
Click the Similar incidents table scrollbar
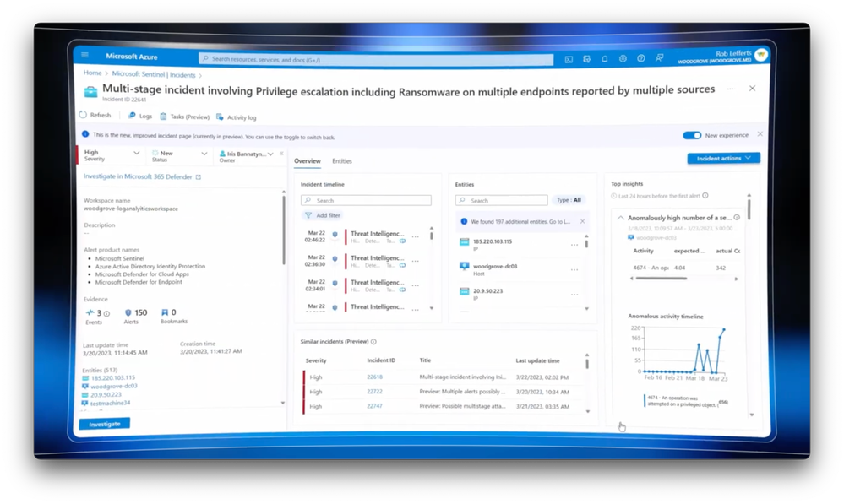[586, 363]
